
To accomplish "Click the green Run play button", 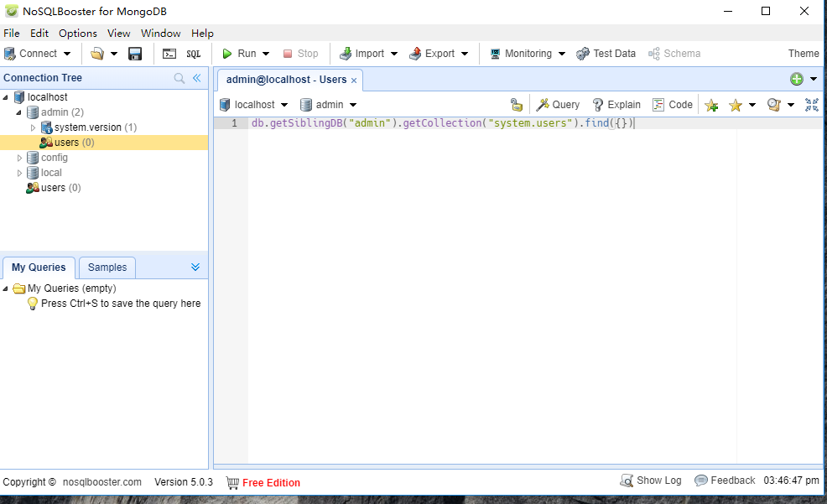I will tap(227, 54).
